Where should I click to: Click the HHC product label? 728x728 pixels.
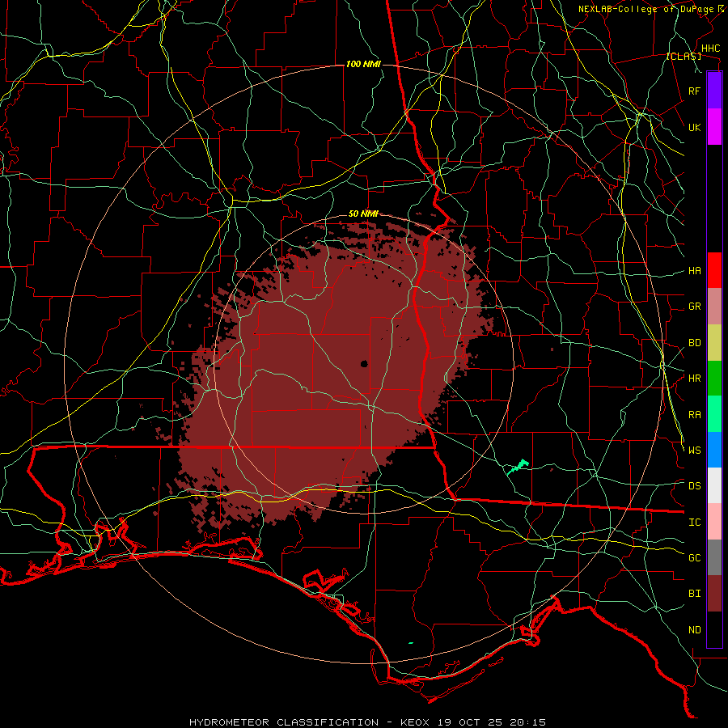[x=711, y=49]
